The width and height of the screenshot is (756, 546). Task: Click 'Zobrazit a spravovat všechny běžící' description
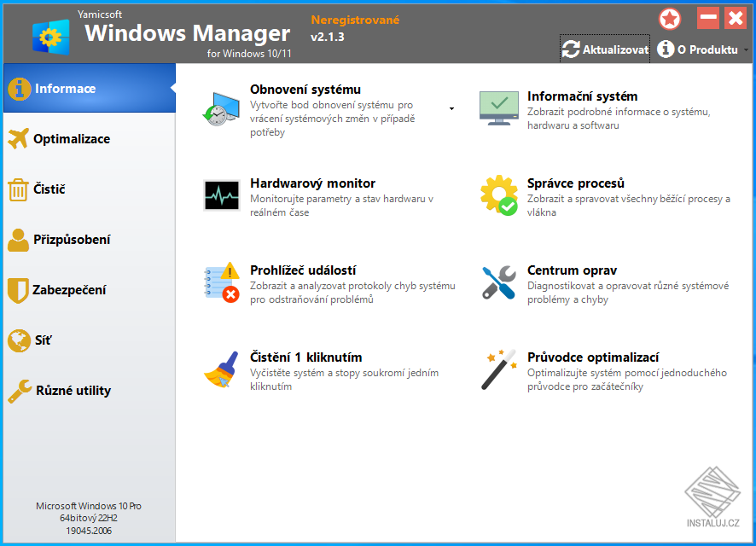click(x=629, y=206)
